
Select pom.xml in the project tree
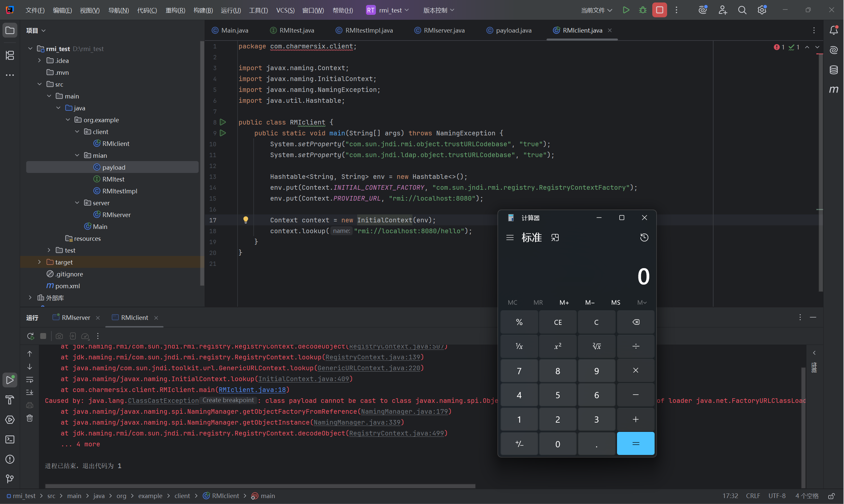(x=67, y=286)
